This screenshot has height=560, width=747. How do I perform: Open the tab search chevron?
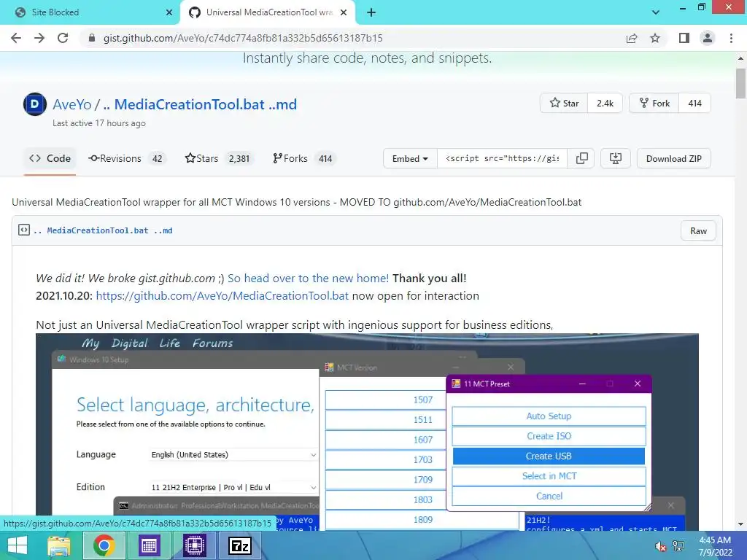click(656, 12)
